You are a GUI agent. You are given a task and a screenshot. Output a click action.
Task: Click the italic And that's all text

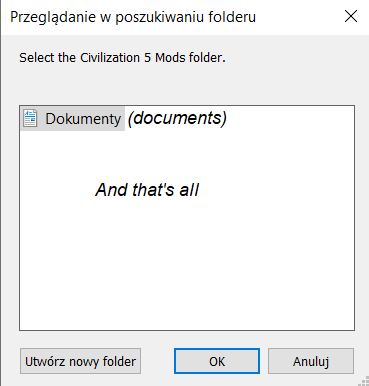click(147, 190)
